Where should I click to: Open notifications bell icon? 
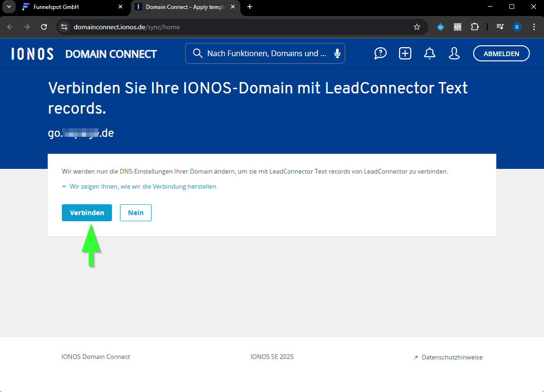(x=430, y=53)
